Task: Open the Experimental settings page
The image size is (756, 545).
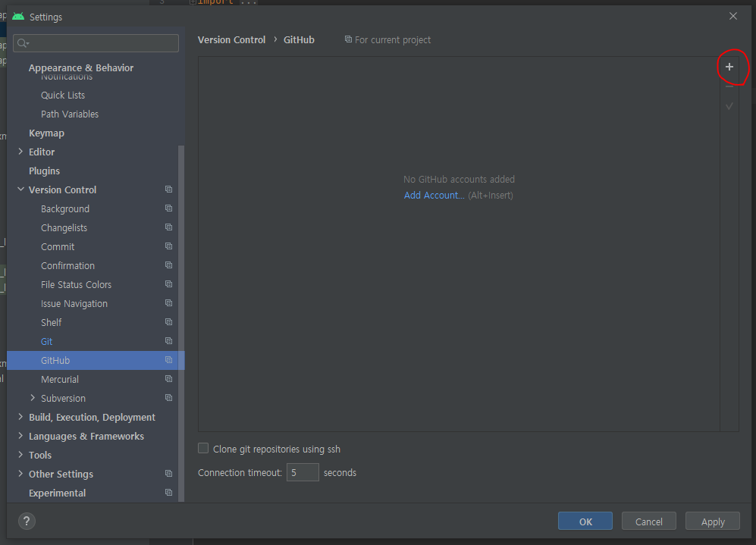Action: point(58,493)
